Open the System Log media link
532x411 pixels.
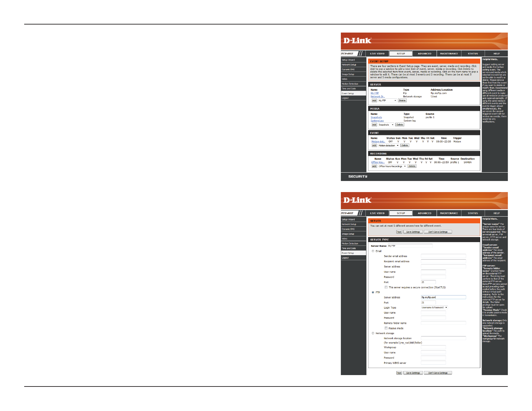pyautogui.click(x=377, y=121)
